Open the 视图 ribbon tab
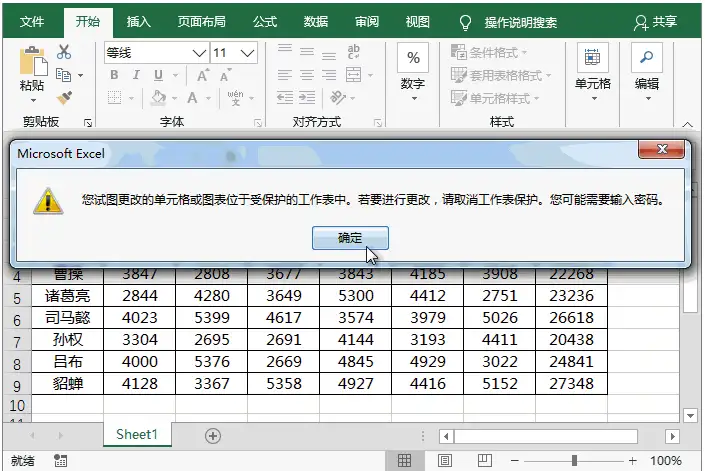This screenshot has height=471, width=705. [x=417, y=22]
